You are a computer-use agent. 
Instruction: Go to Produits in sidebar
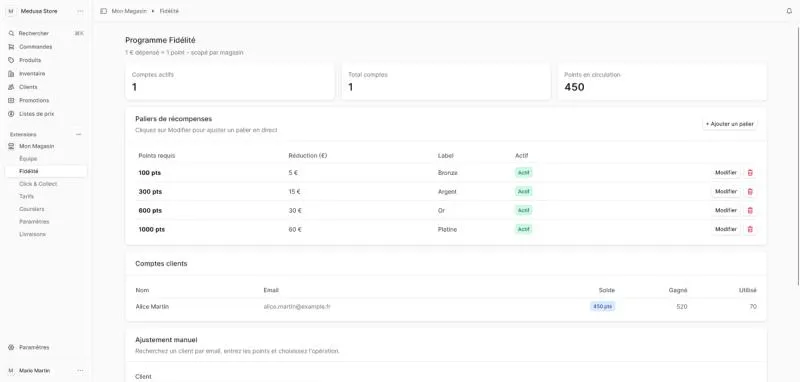pos(46,60)
